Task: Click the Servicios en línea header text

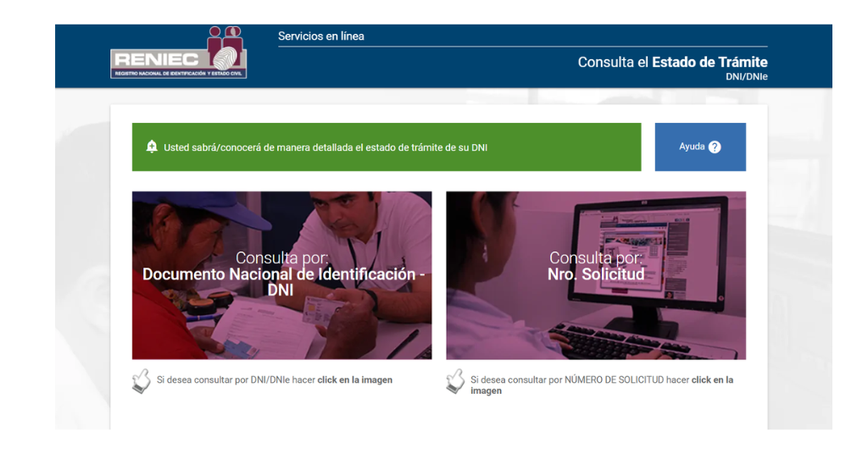Action: [321, 36]
